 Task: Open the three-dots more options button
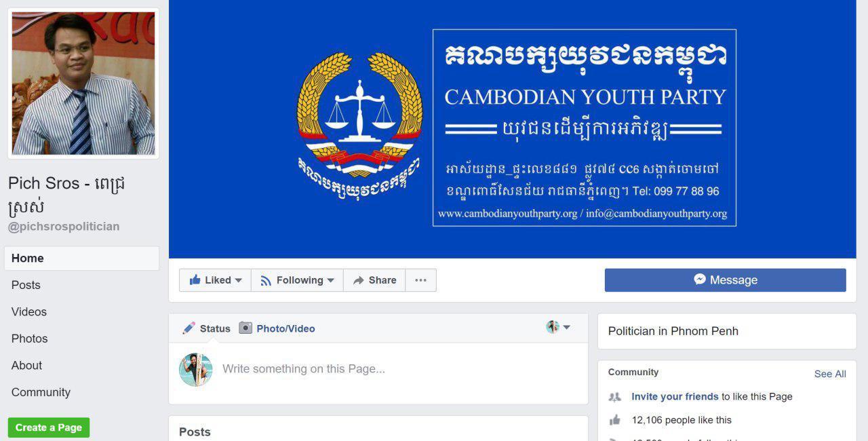point(420,280)
